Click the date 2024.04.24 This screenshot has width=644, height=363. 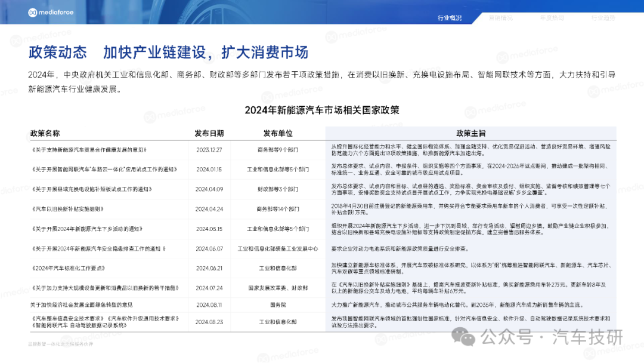tap(209, 209)
